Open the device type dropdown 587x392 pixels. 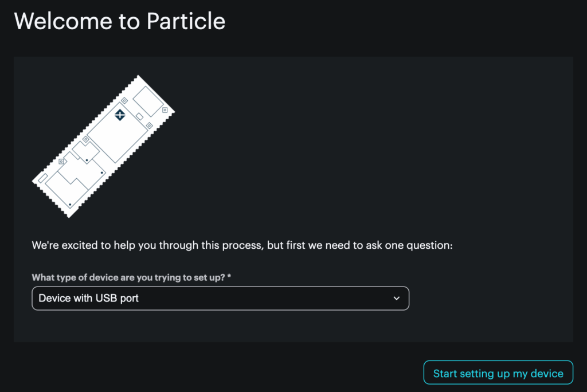(220, 298)
